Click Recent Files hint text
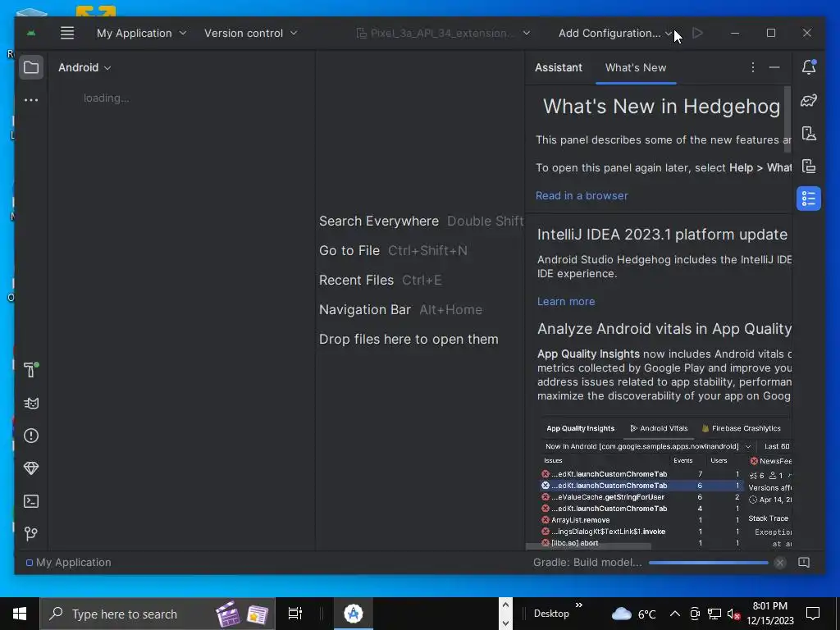Viewport: 840px width, 630px height. [356, 281]
